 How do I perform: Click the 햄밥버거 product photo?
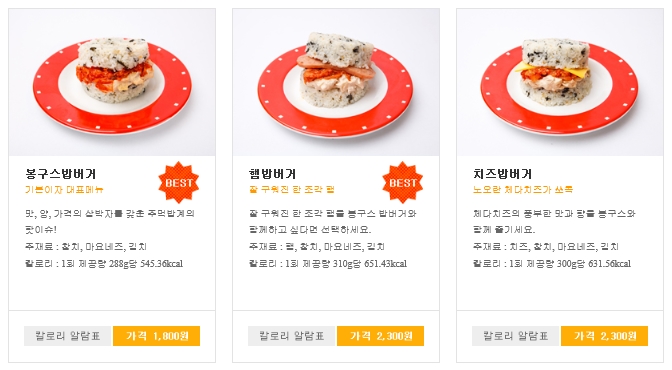336,82
